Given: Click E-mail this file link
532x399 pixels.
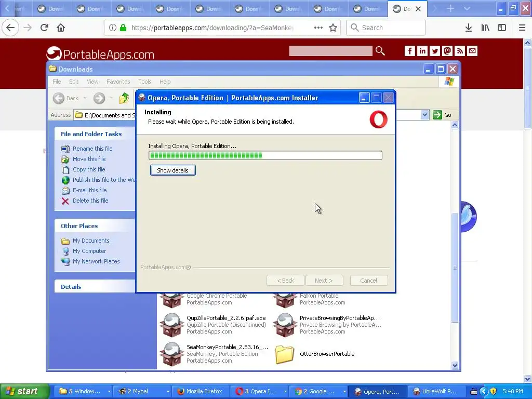Looking at the screenshot, I should 89,190.
